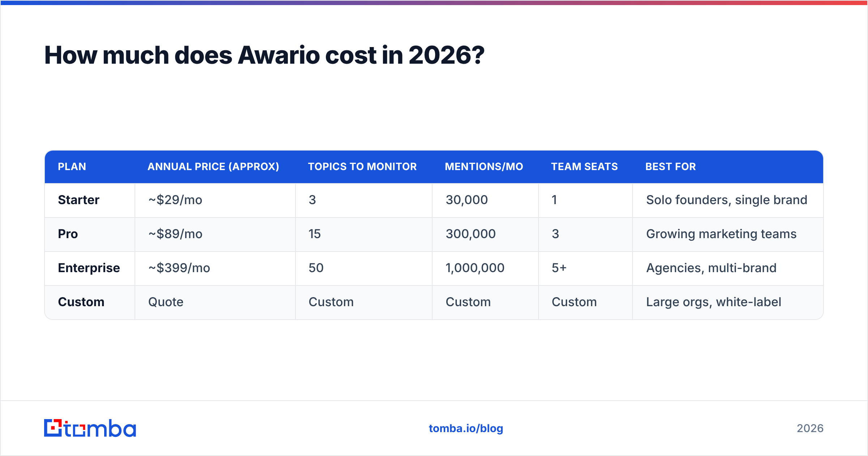The width and height of the screenshot is (868, 456).
Task: Select the Pro plan name
Action: point(68,234)
